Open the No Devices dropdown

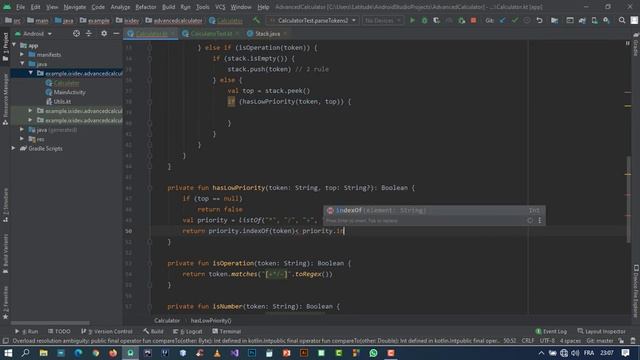(382, 20)
